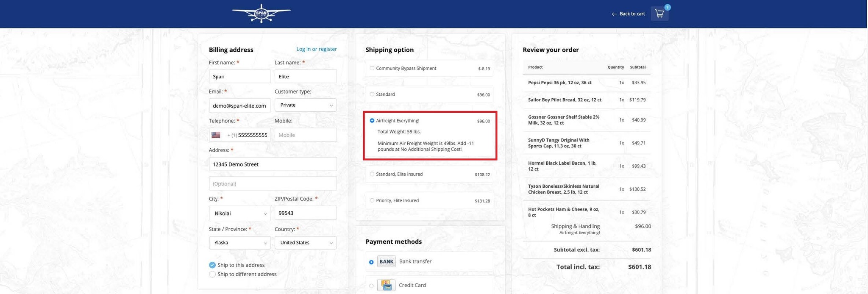Click the BANK transfer payment icon

tap(386, 261)
